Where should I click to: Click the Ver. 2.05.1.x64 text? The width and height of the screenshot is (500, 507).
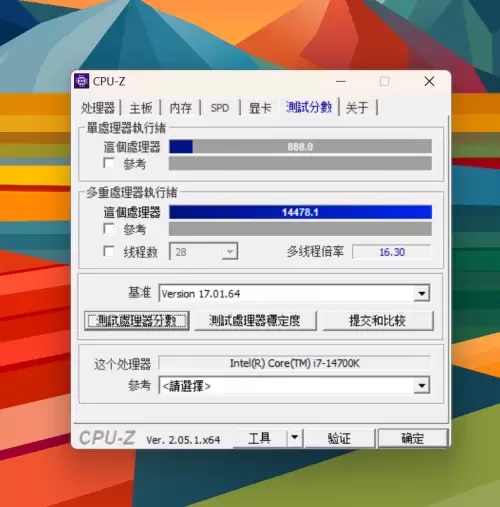183,440
